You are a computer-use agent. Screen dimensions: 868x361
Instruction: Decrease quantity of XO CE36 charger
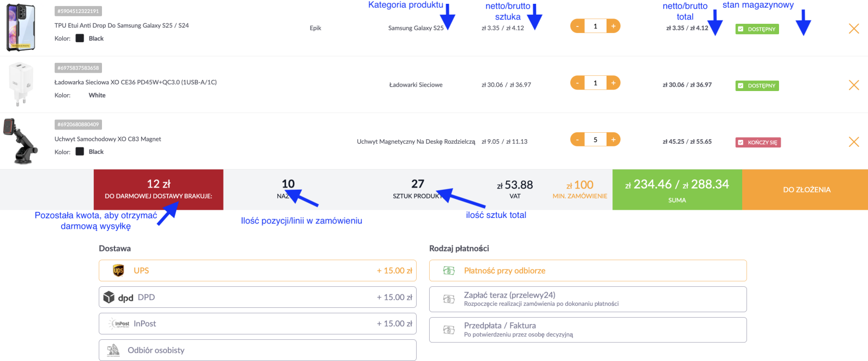pyautogui.click(x=577, y=83)
